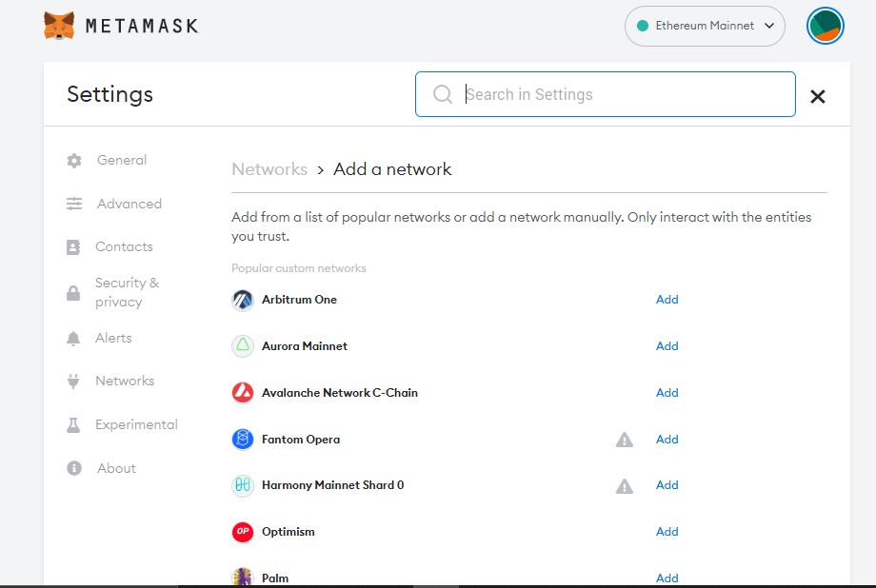Close Settings with the X icon
This screenshot has width=876, height=588.
817,97
